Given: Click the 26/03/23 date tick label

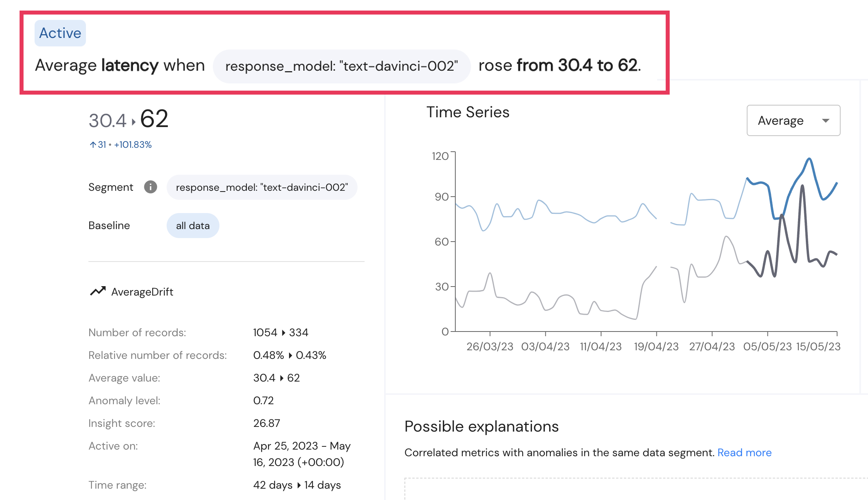Looking at the screenshot, I should click(x=489, y=346).
